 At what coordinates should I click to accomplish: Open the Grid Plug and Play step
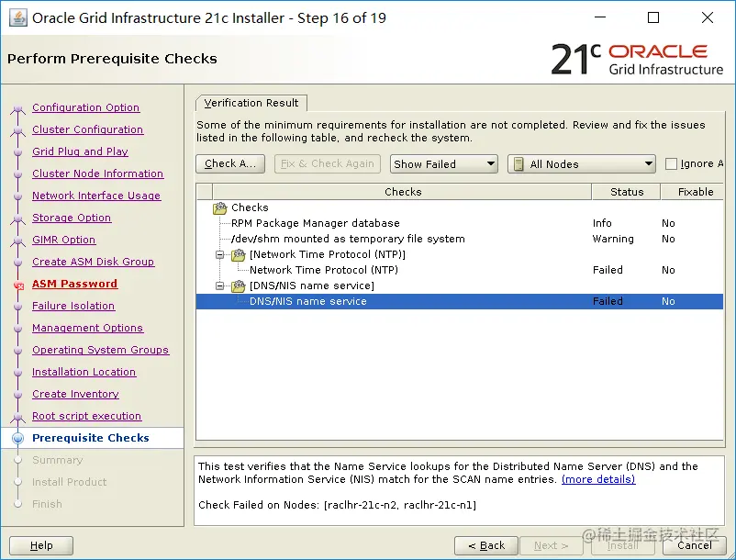pyautogui.click(x=80, y=151)
